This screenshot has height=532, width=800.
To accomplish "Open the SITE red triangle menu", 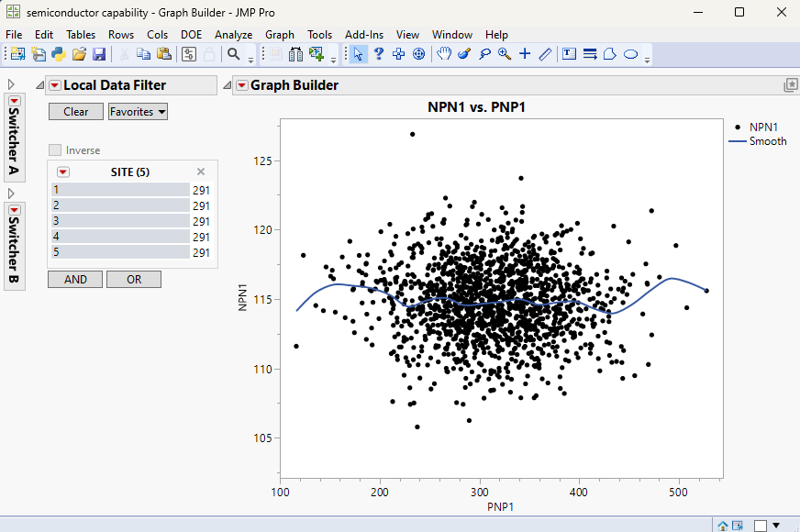I will [62, 172].
